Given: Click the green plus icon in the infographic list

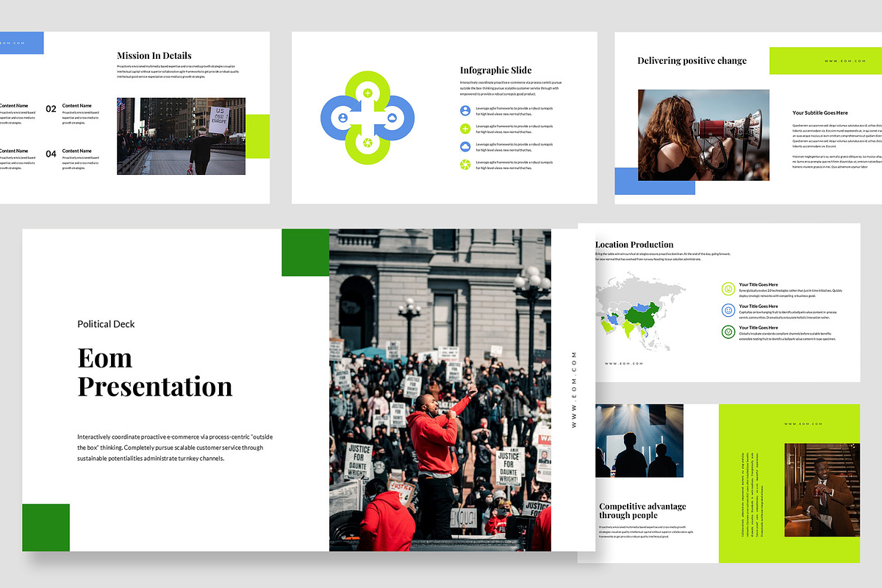Looking at the screenshot, I should tap(465, 129).
